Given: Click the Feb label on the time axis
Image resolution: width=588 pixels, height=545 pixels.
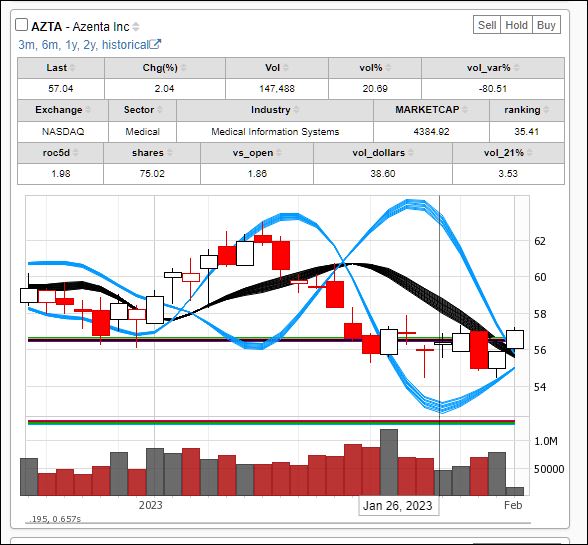Looking at the screenshot, I should point(513,505).
